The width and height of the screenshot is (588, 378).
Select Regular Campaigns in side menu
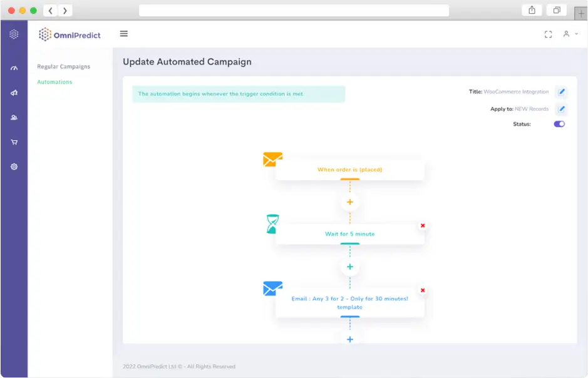pos(63,66)
